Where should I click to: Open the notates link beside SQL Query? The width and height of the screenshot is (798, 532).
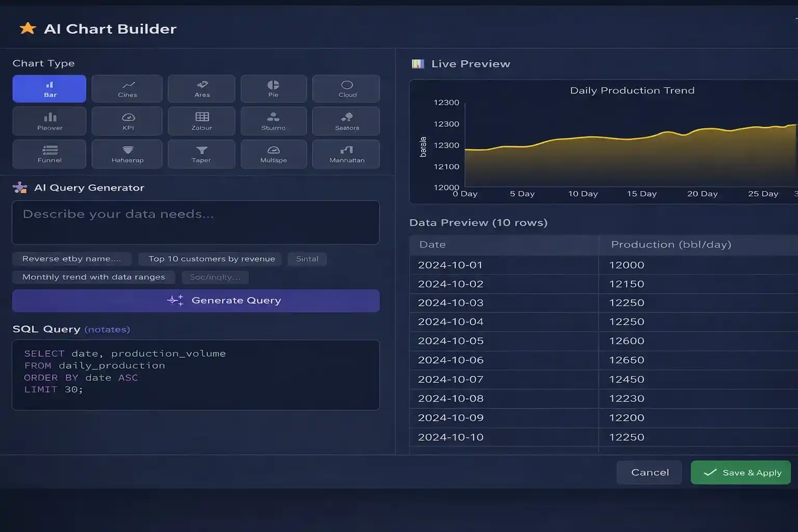[x=108, y=329]
